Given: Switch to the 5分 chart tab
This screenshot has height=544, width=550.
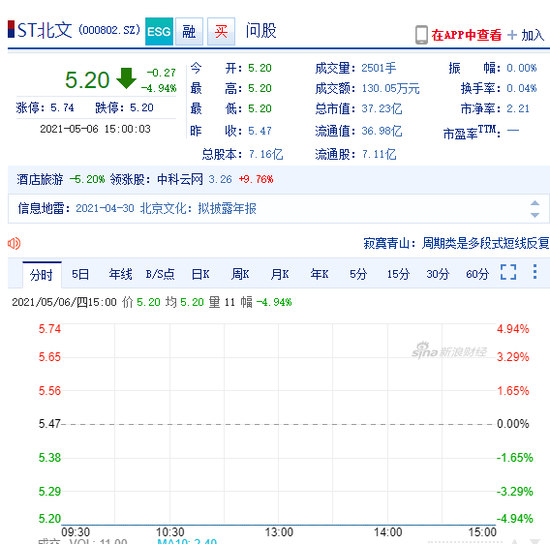Looking at the screenshot, I should (x=358, y=274).
